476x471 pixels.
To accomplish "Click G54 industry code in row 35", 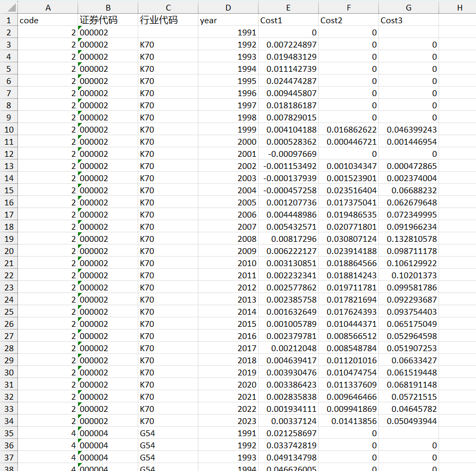I will (x=168, y=434).
